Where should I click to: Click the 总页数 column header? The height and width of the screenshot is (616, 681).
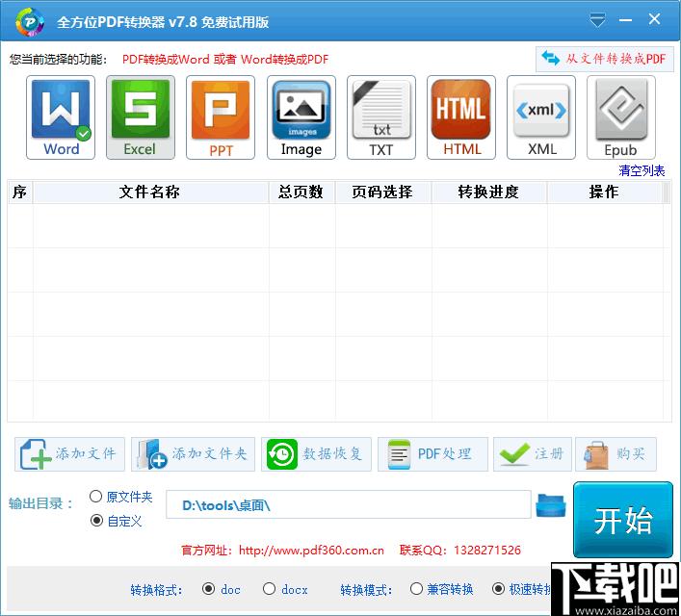(301, 192)
